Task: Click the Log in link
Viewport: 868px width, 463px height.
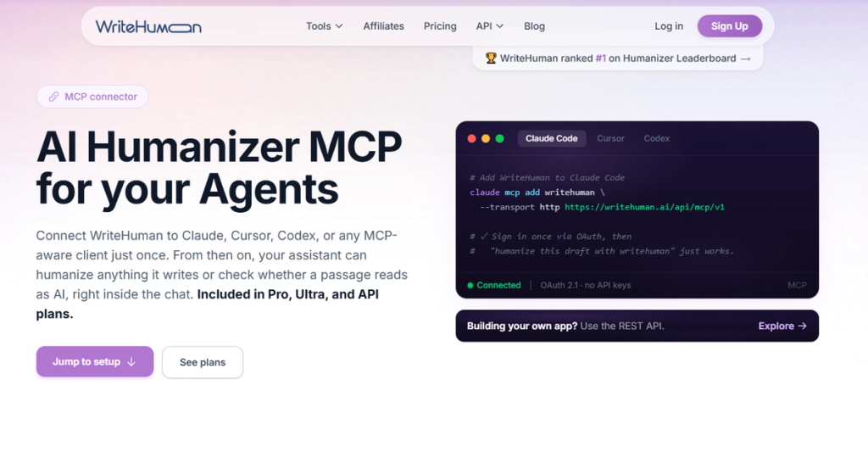Action: pyautogui.click(x=669, y=26)
